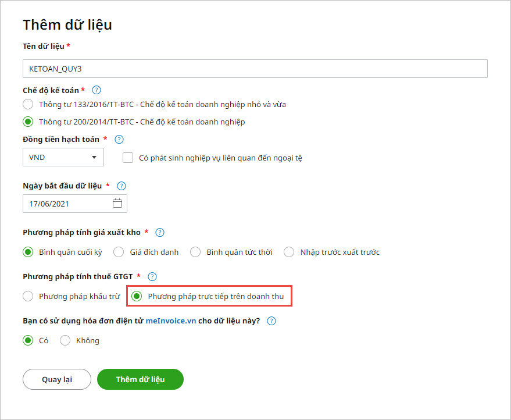
Task: Select Thông tư 200/2014/TT-BTC radio option
Action: [28, 122]
